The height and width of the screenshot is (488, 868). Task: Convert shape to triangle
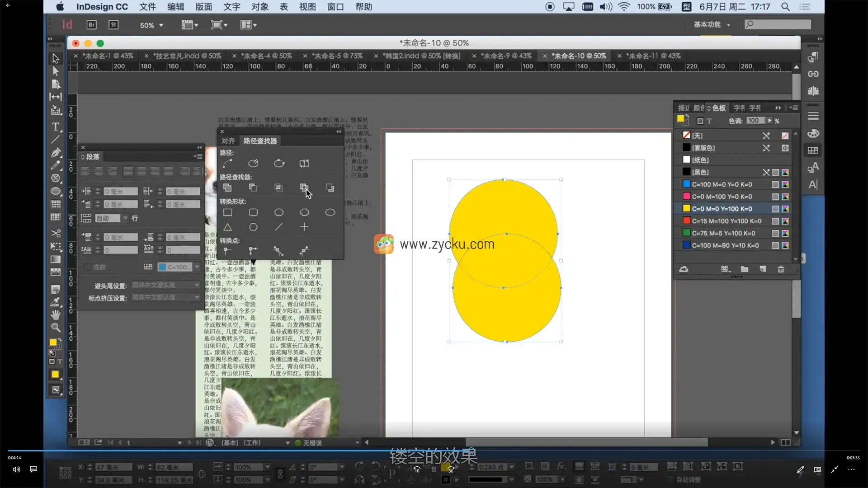[227, 227]
